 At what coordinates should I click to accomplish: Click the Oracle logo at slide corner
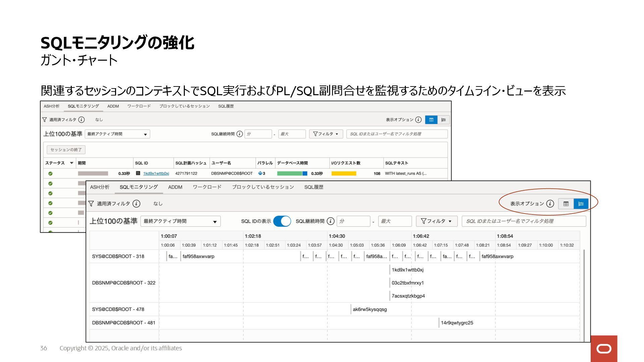[604, 349]
